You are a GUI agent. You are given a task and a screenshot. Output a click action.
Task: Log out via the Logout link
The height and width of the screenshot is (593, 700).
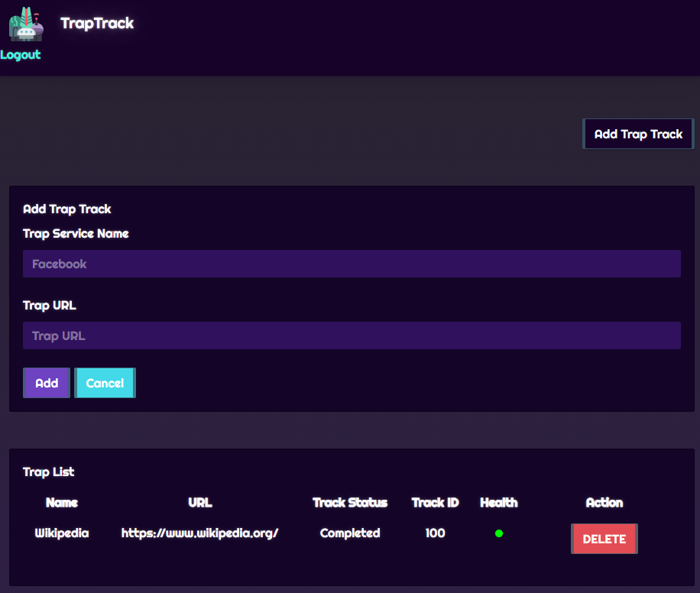point(20,54)
